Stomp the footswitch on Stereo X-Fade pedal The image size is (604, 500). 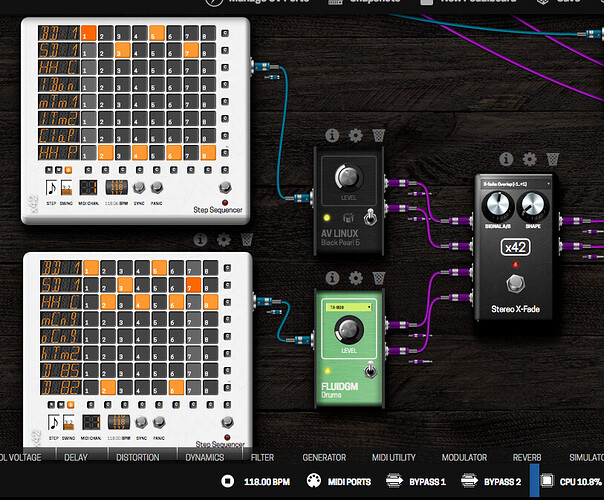click(515, 284)
